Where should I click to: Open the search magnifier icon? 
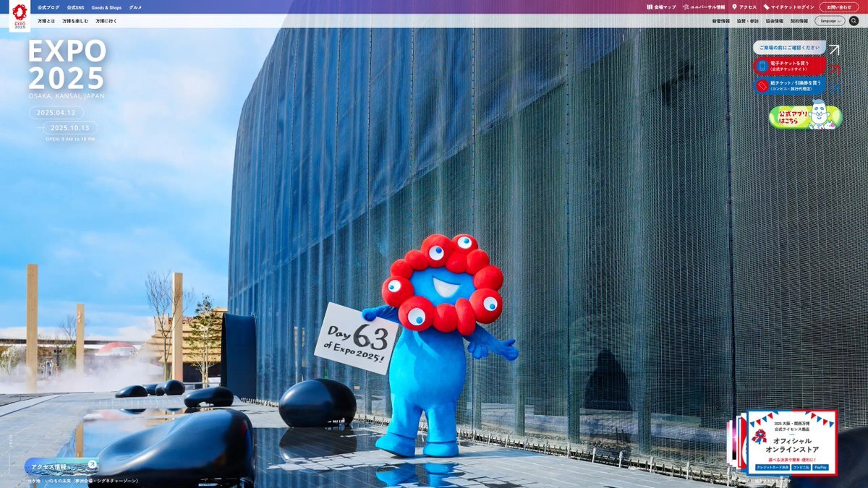pos(854,21)
